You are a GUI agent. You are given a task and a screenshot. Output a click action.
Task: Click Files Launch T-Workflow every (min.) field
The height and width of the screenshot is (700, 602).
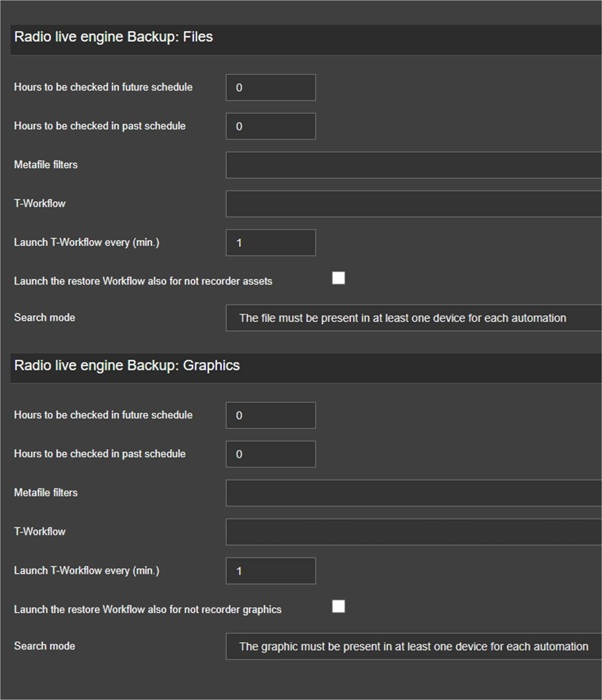270,242
